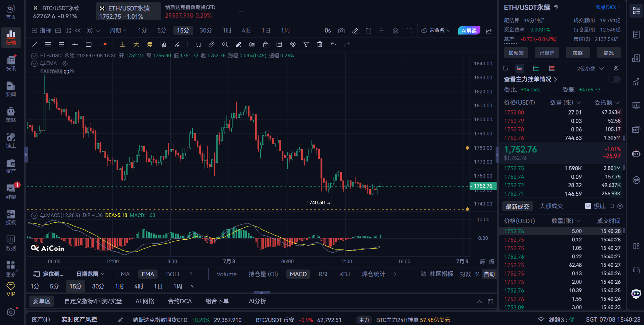Click the undo arrow in drawing toolbar

coord(334,44)
